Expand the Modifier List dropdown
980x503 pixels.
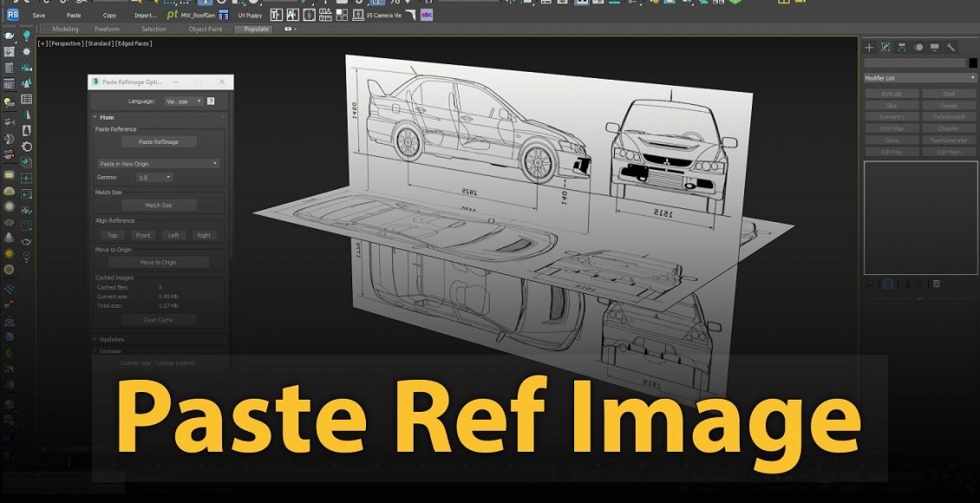[x=919, y=78]
